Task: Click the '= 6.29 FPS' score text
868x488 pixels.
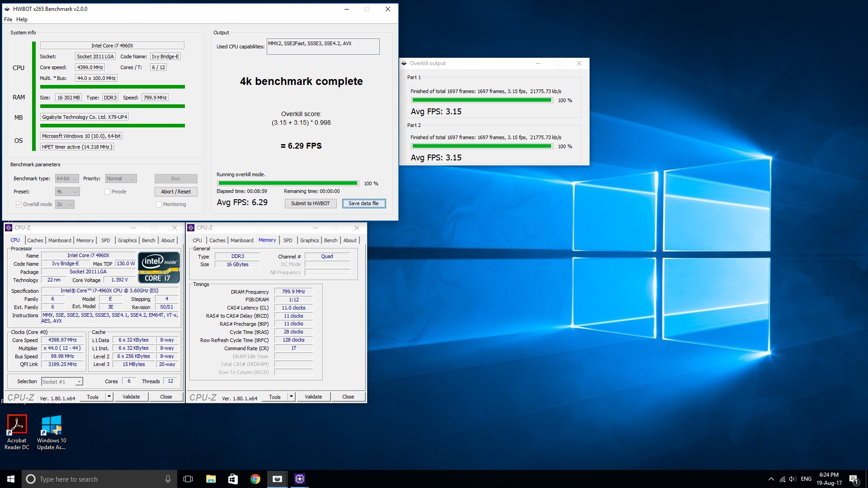Action: pyautogui.click(x=301, y=146)
